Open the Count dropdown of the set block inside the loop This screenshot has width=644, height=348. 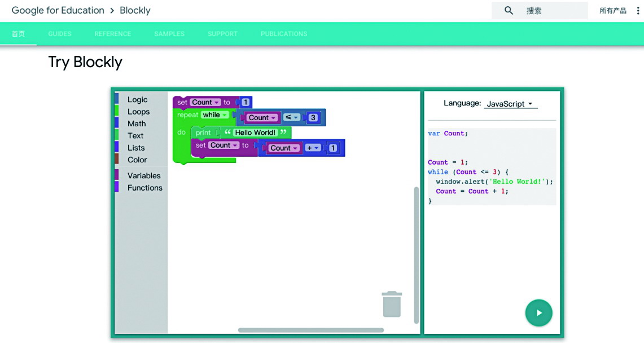[224, 146]
